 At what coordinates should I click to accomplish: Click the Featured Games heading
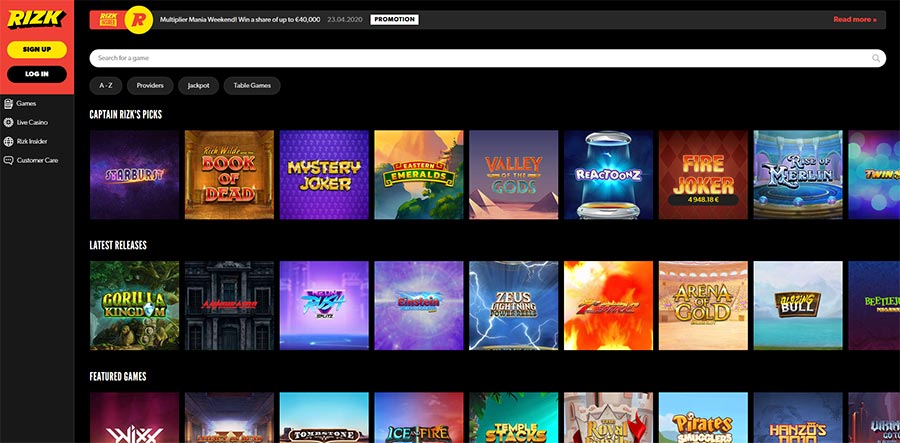(x=118, y=377)
